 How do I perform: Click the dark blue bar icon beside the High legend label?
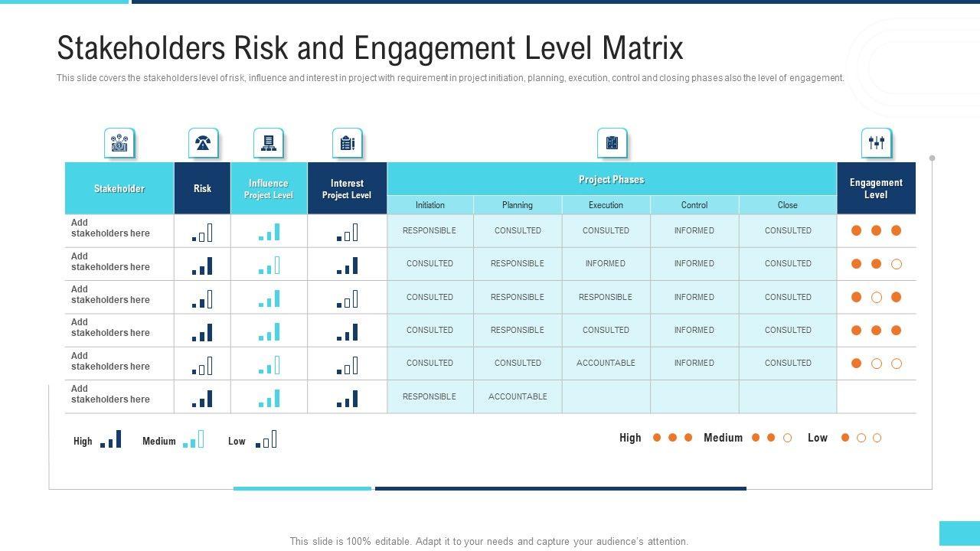(x=111, y=439)
